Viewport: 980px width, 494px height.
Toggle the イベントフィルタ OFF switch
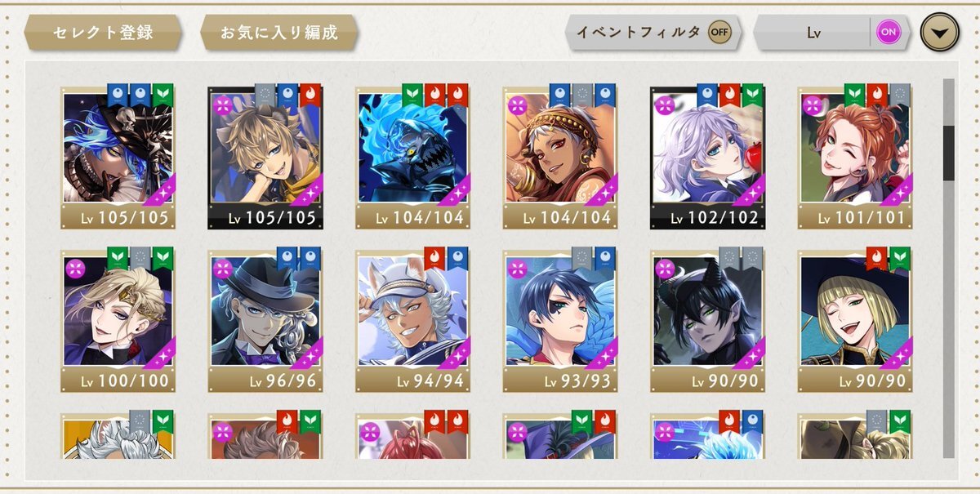point(719,33)
